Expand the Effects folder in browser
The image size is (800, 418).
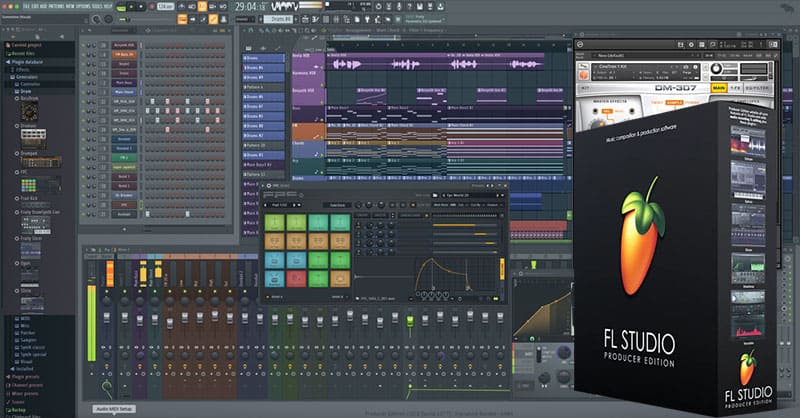(22, 69)
